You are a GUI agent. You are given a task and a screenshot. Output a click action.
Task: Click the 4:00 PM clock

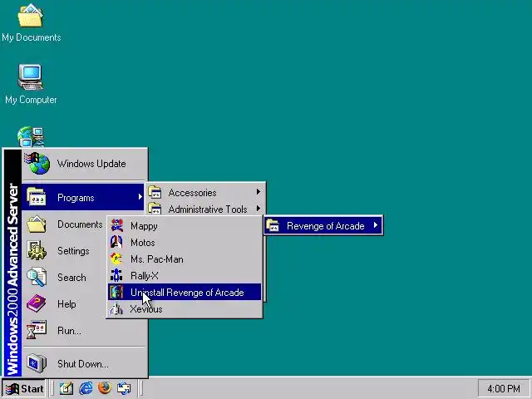504,388
